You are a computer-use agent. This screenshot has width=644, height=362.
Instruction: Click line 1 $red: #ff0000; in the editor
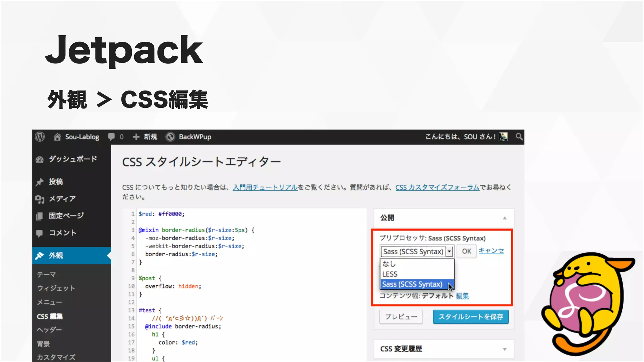click(162, 214)
